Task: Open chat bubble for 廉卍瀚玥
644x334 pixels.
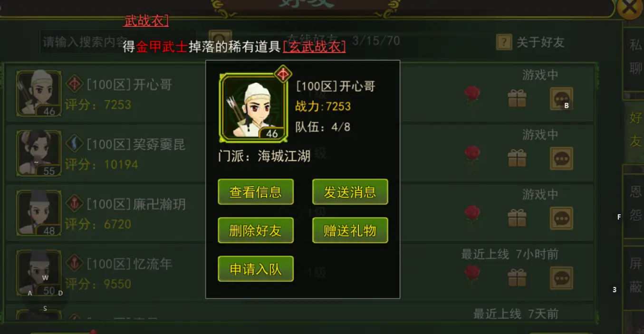Action: click(561, 219)
